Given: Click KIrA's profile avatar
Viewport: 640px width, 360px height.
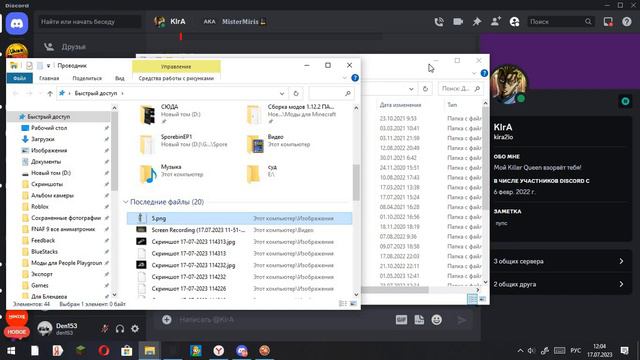Looking at the screenshot, I should pos(509,84).
